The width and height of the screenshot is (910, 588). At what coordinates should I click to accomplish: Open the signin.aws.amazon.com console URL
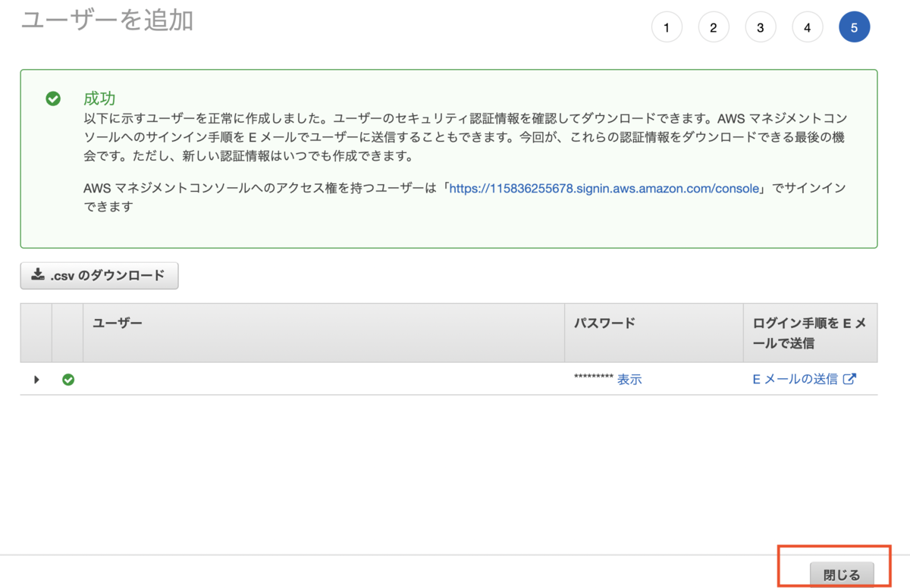604,189
